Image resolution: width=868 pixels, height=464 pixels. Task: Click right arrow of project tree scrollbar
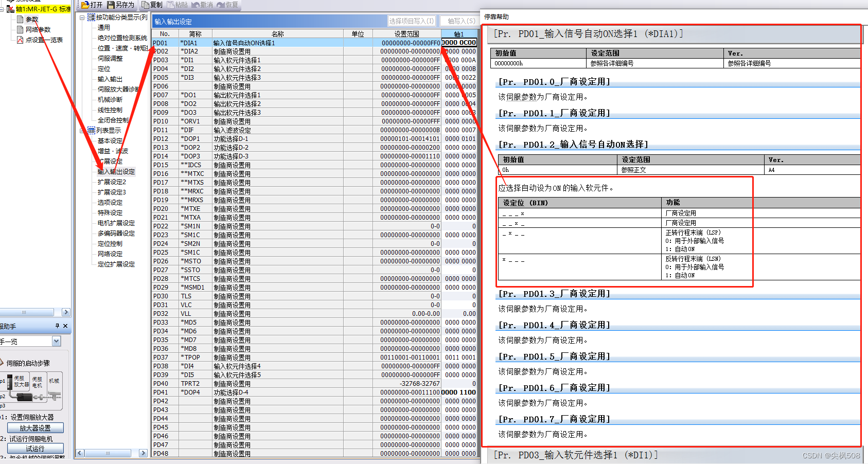(x=65, y=312)
